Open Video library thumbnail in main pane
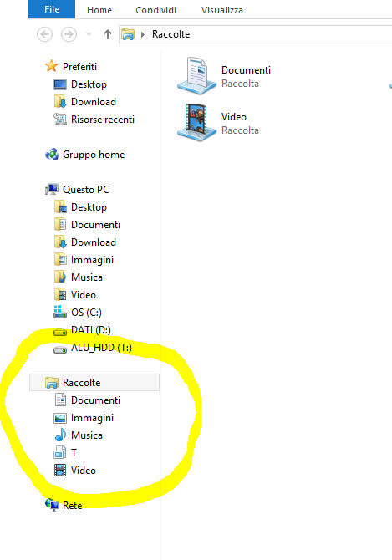This screenshot has width=392, height=560. (x=196, y=123)
